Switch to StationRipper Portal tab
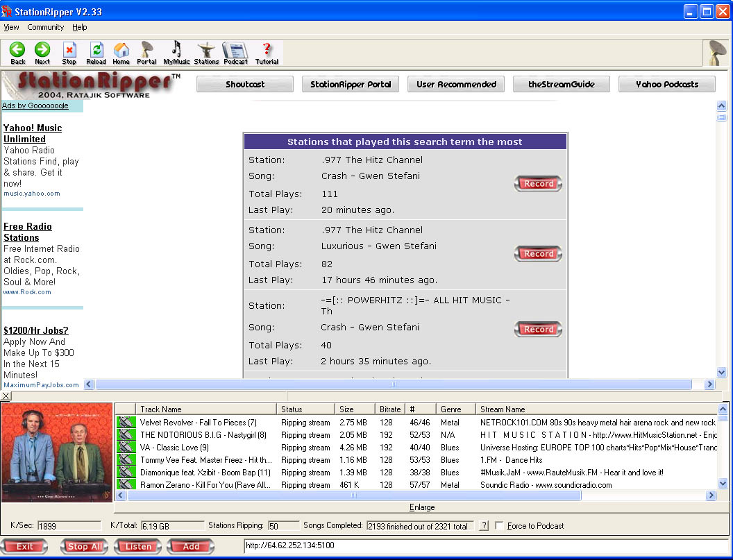Image resolution: width=733 pixels, height=560 pixels. 351,84
